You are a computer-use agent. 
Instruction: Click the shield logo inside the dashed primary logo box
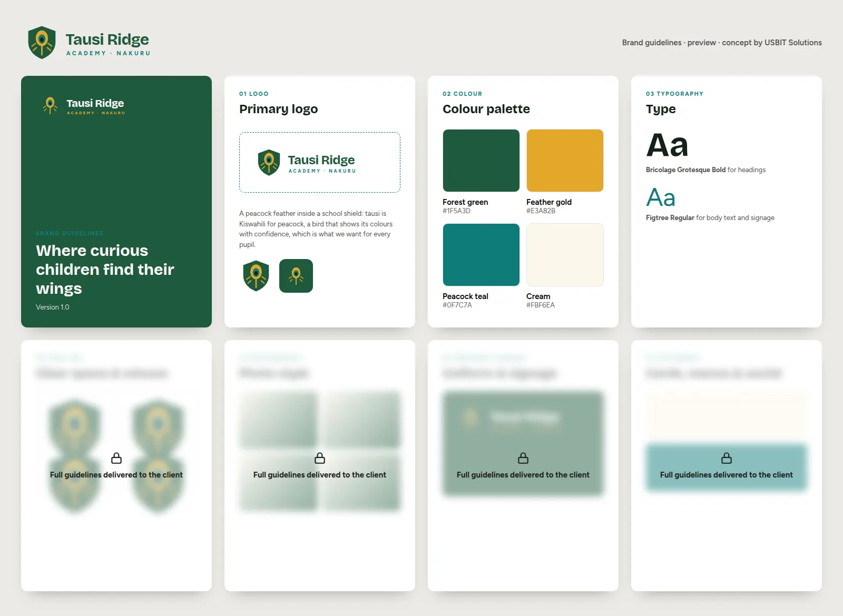(269, 162)
